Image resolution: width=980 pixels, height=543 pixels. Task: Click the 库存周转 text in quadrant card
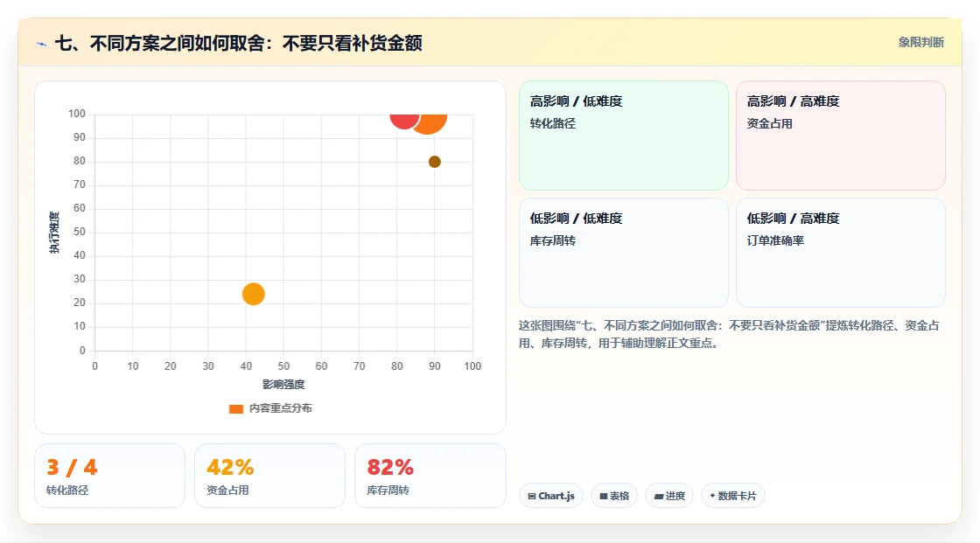(x=552, y=240)
